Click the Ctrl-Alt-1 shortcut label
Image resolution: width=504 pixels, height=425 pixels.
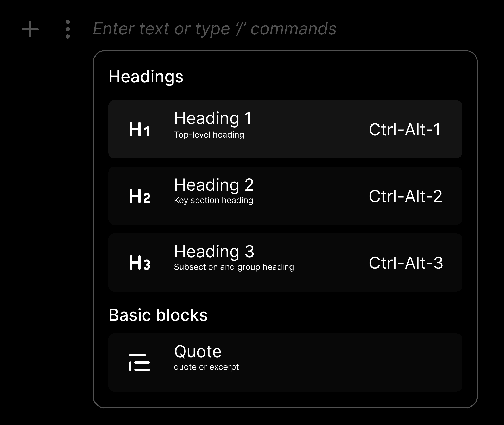405,129
